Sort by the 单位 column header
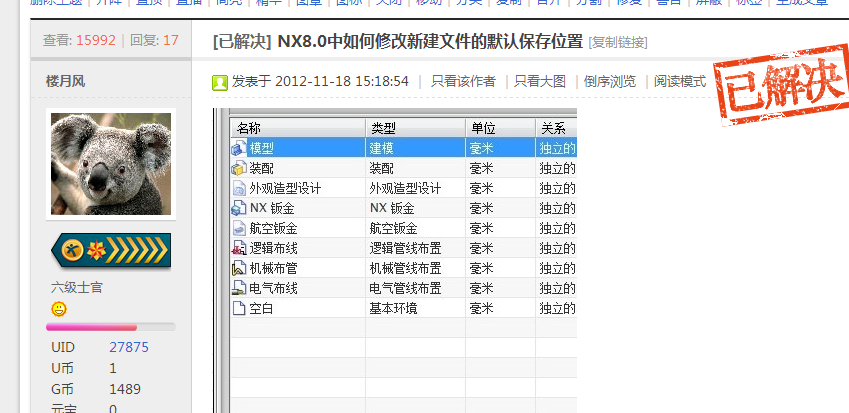Image resolution: width=849 pixels, height=413 pixels. (x=500, y=128)
